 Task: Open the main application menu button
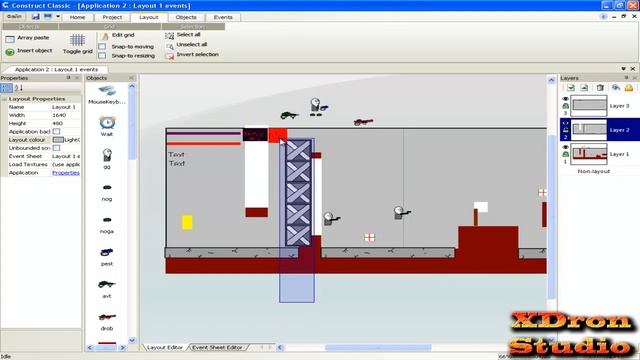click(14, 17)
